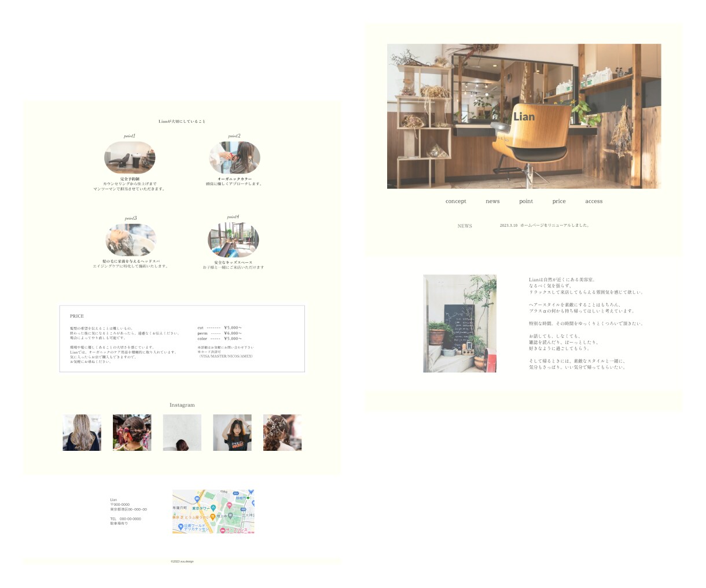
Task: Click the first Instagram photo of long blonde hair
Action: pos(82,432)
